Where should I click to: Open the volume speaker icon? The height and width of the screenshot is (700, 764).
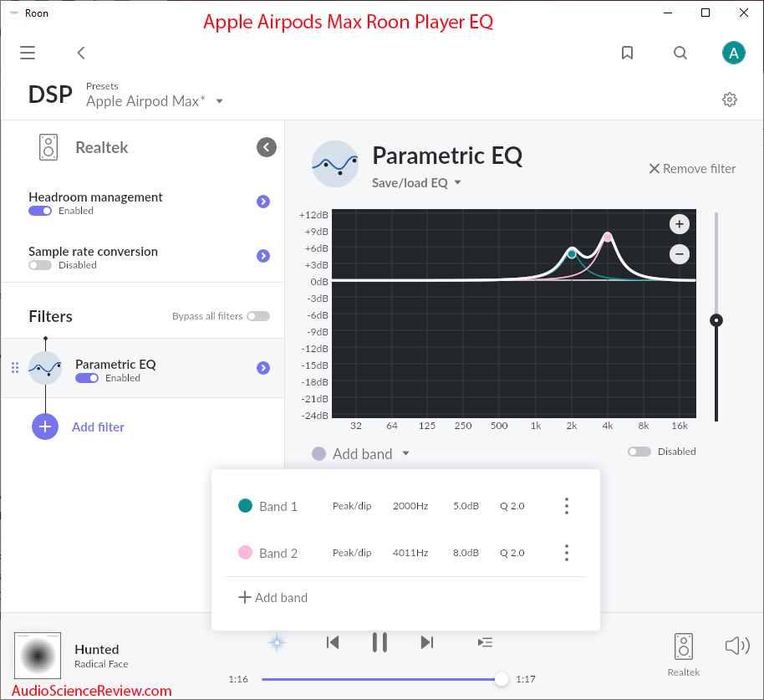point(737,646)
